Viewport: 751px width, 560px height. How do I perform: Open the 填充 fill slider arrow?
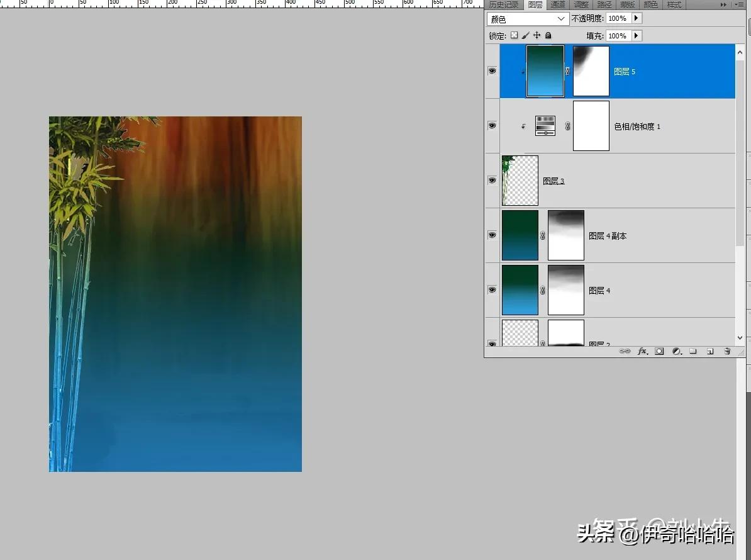pyautogui.click(x=637, y=36)
